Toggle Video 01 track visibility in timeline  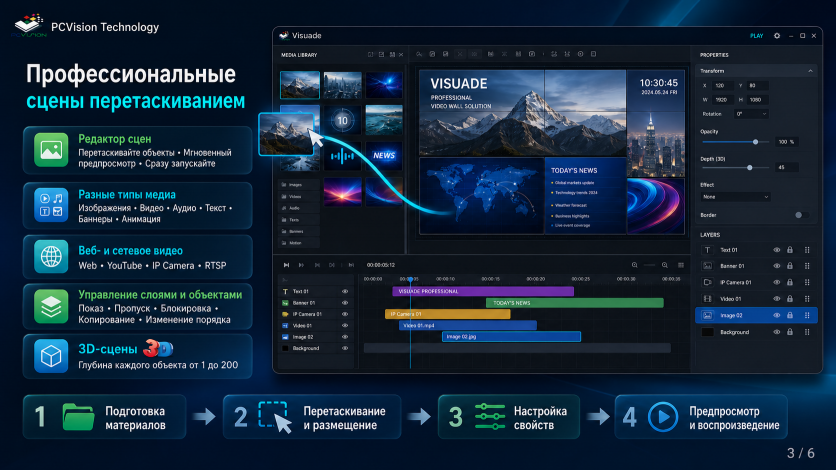pos(345,326)
